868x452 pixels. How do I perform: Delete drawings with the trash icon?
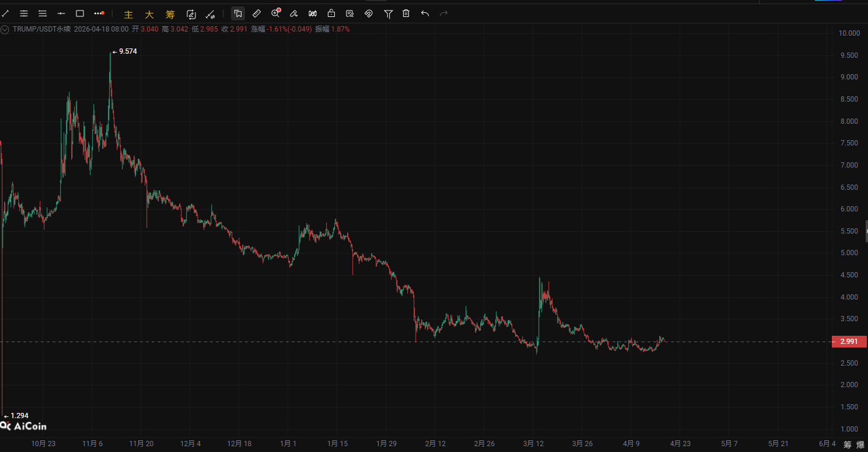click(406, 13)
